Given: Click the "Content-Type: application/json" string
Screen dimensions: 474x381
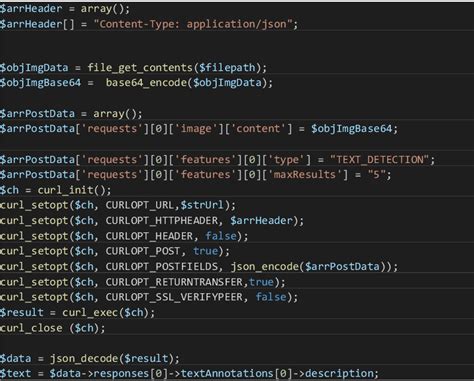Looking at the screenshot, I should tap(193, 24).
